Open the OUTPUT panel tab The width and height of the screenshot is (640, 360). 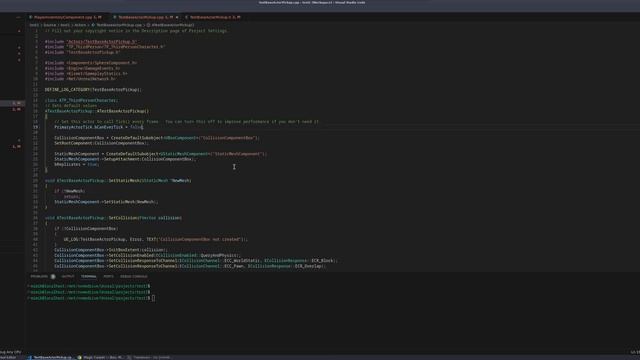tap(68, 276)
